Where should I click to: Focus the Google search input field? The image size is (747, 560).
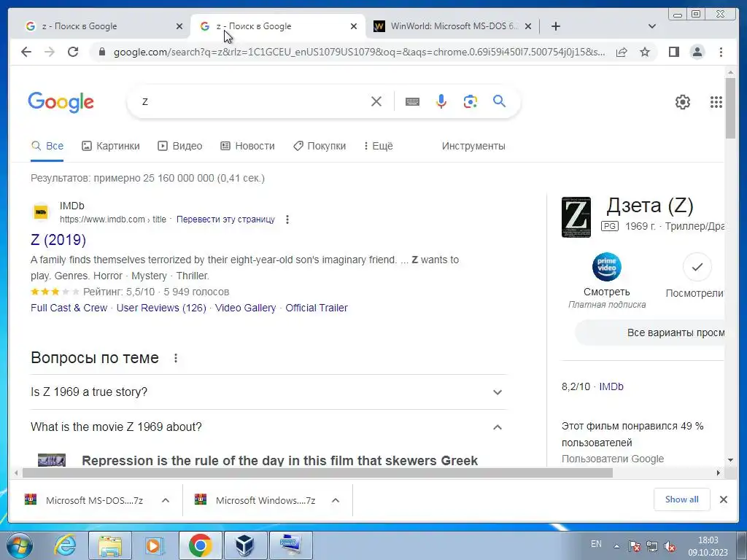point(252,101)
